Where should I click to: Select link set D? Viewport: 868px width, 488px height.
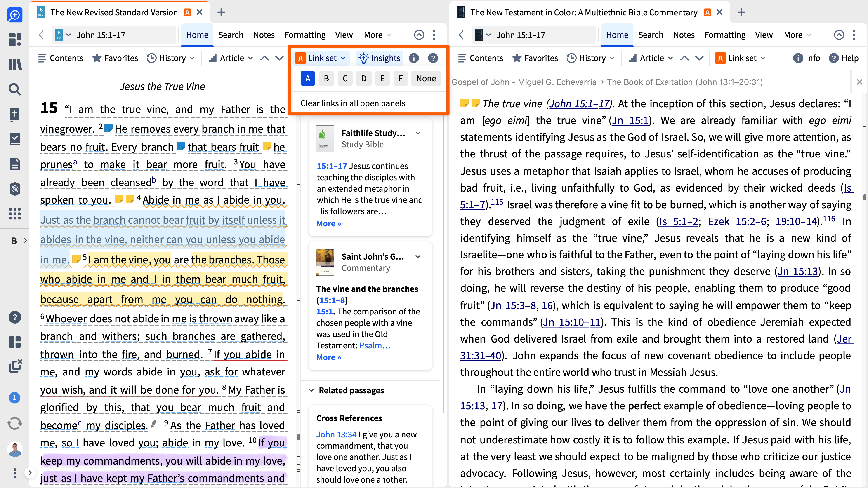point(363,78)
